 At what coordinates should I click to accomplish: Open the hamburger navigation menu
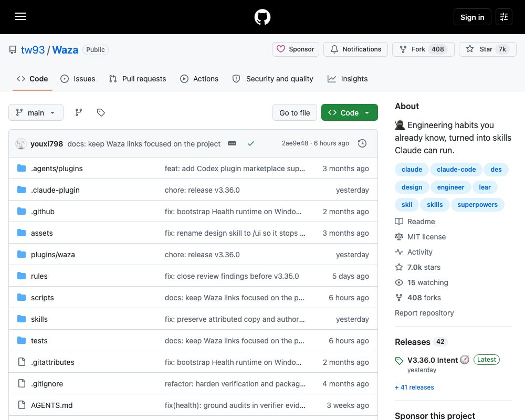[x=20, y=16]
